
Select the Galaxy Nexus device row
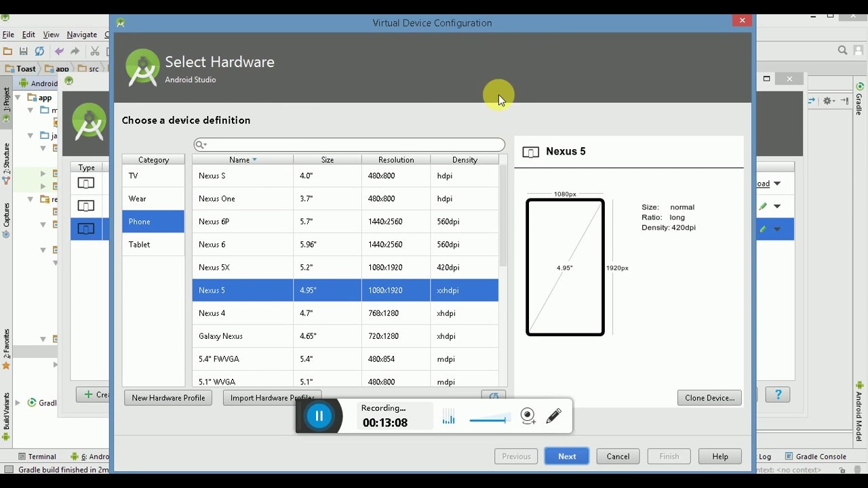pyautogui.click(x=345, y=336)
